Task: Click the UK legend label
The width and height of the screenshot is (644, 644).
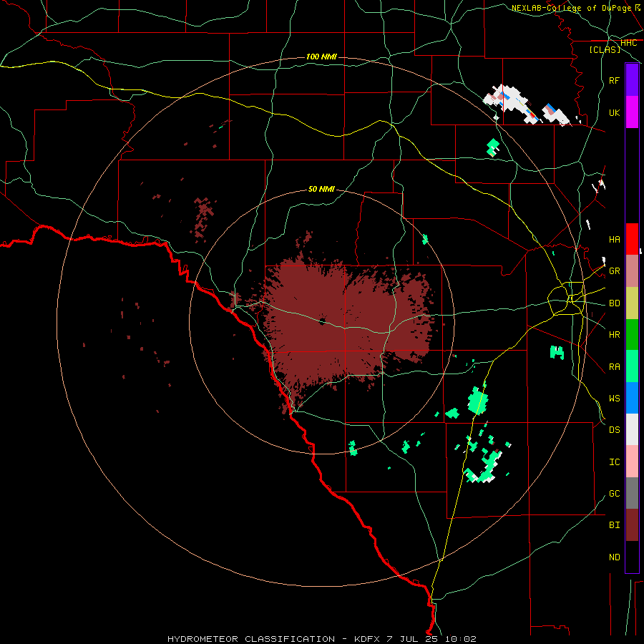Action: coord(615,112)
